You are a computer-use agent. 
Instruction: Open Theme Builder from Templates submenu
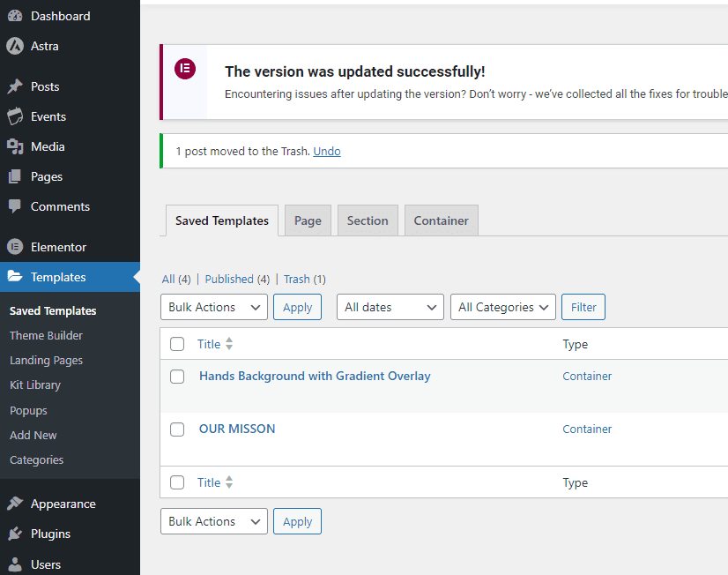46,335
